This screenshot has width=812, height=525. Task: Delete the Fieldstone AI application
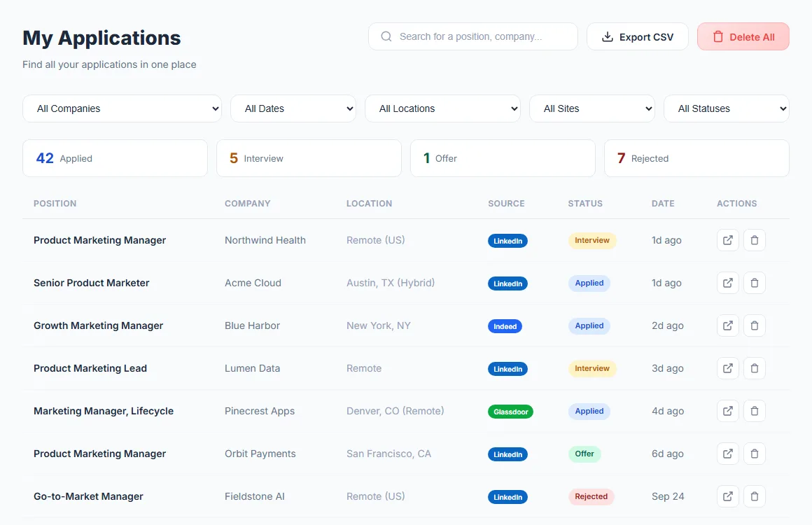pos(755,496)
